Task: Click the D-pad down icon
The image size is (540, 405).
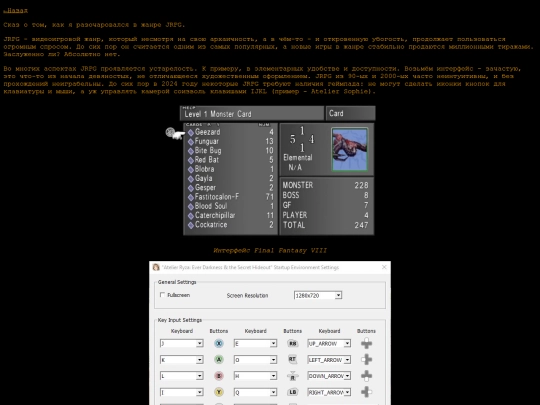Action: tap(366, 376)
